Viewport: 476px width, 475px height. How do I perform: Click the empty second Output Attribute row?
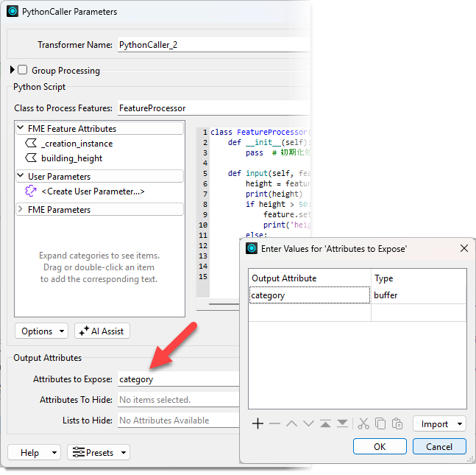[x=310, y=312]
